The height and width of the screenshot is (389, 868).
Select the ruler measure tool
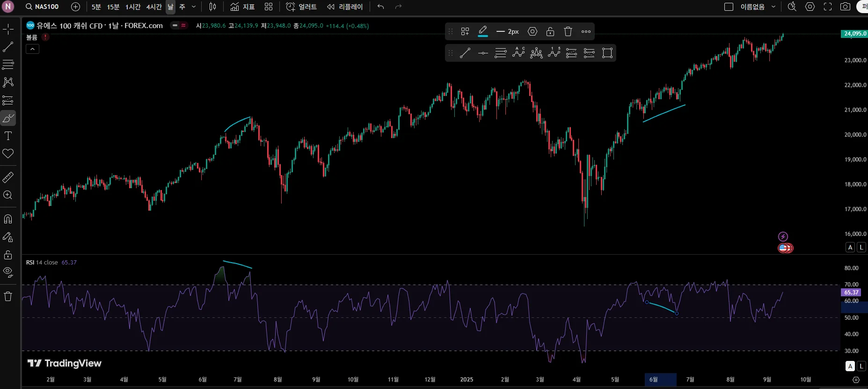8,177
